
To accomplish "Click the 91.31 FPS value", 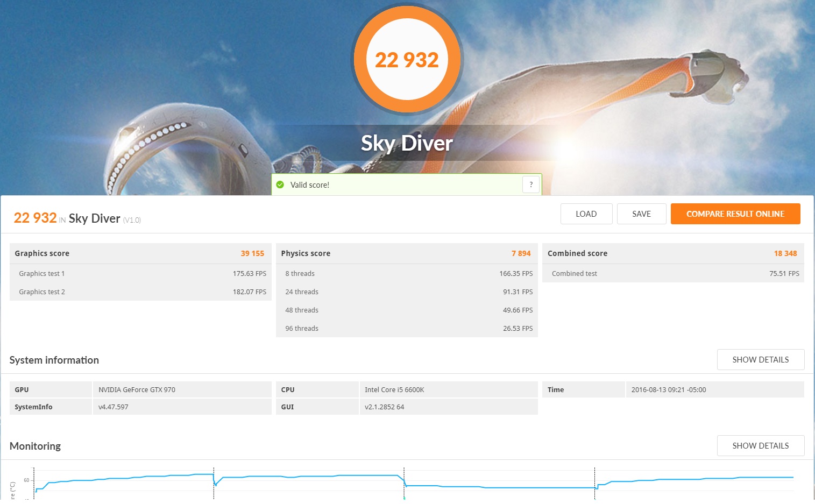I will point(518,292).
